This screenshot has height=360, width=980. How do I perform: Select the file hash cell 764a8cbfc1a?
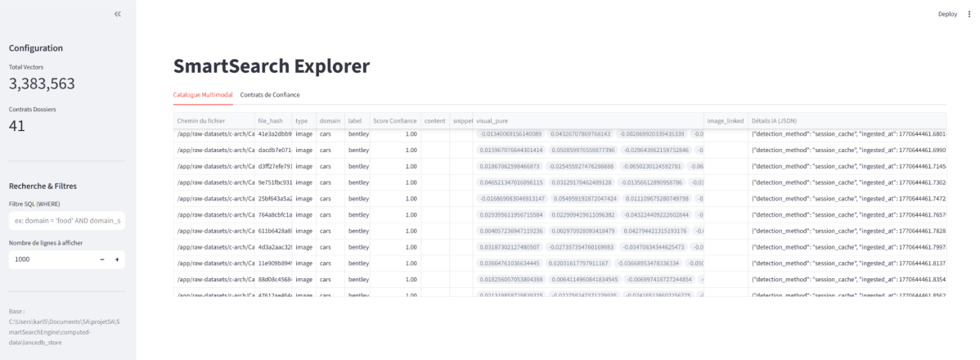(272, 215)
